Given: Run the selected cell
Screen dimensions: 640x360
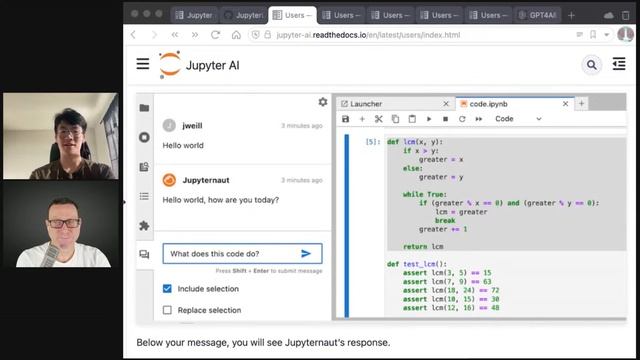Looking at the screenshot, I should [x=429, y=119].
